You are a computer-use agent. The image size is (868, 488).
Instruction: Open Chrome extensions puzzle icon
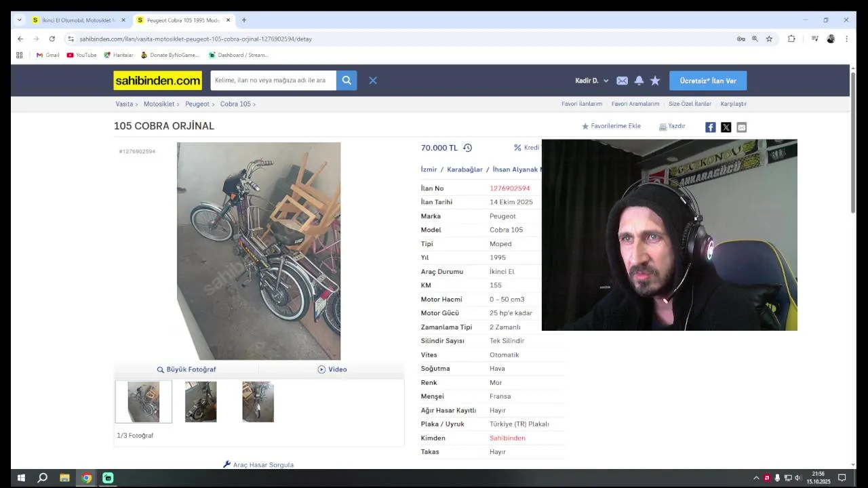coord(791,39)
